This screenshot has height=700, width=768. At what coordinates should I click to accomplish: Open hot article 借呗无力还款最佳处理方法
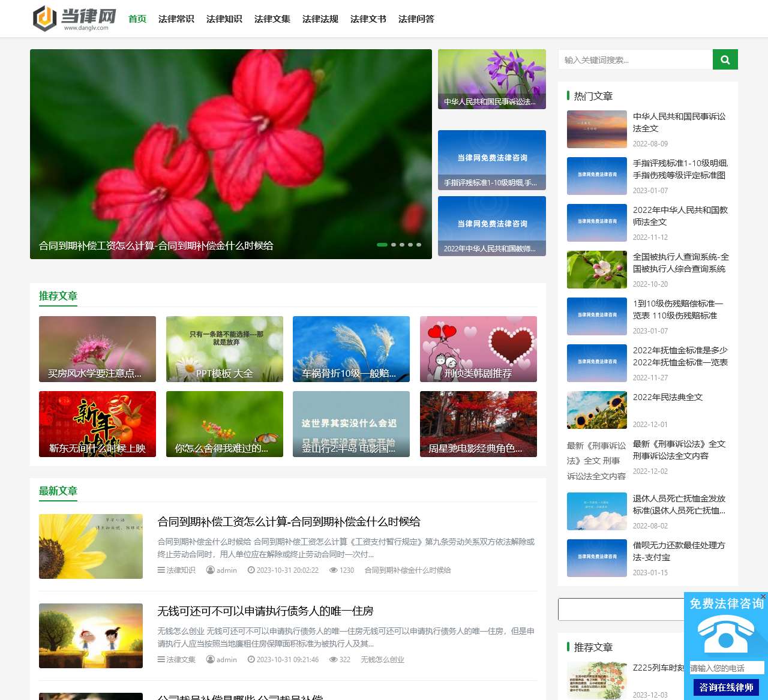pyautogui.click(x=679, y=551)
